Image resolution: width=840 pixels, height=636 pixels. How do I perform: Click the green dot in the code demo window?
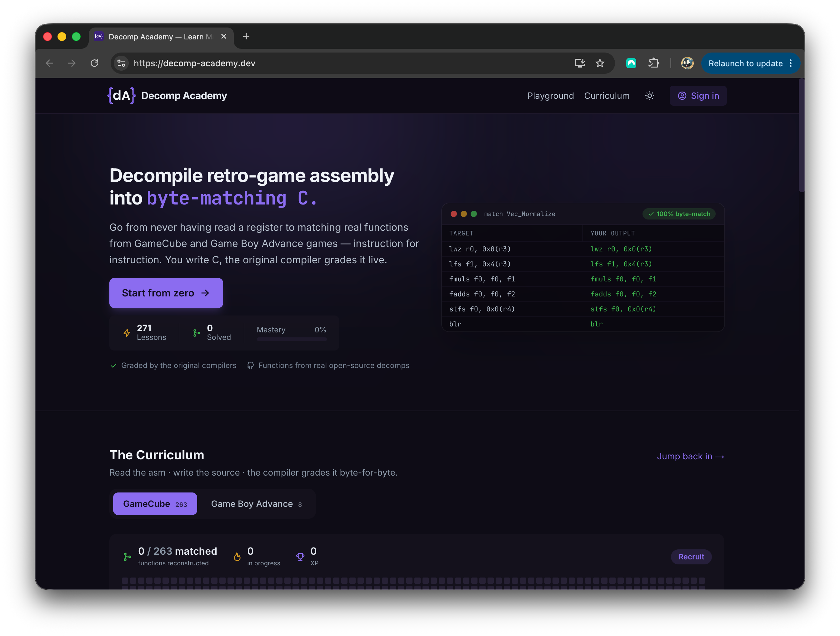coord(473,214)
